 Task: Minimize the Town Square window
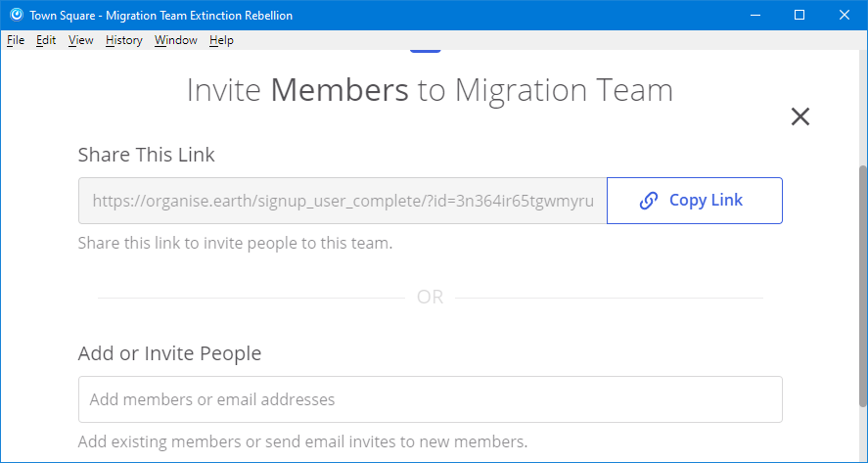(755, 15)
